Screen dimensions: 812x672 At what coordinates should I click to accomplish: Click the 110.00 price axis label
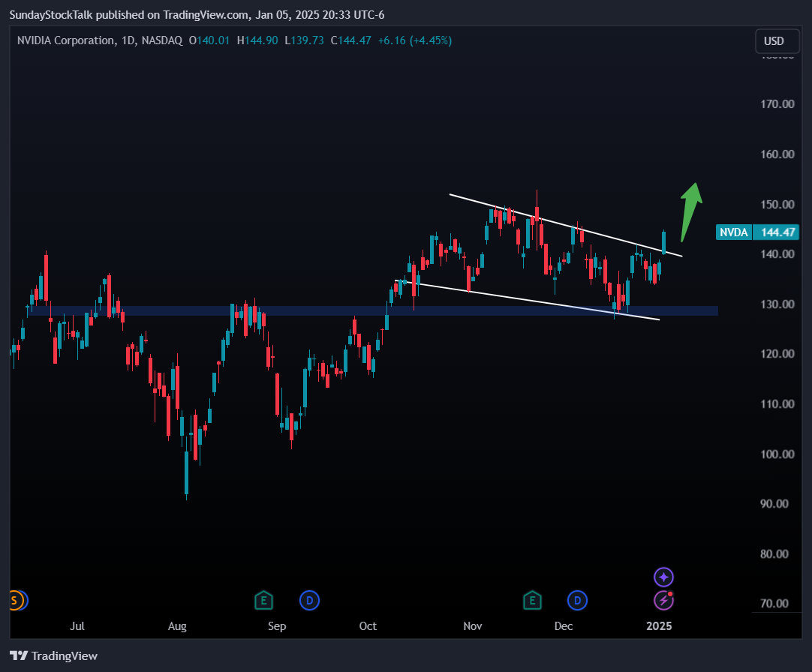pyautogui.click(x=777, y=403)
